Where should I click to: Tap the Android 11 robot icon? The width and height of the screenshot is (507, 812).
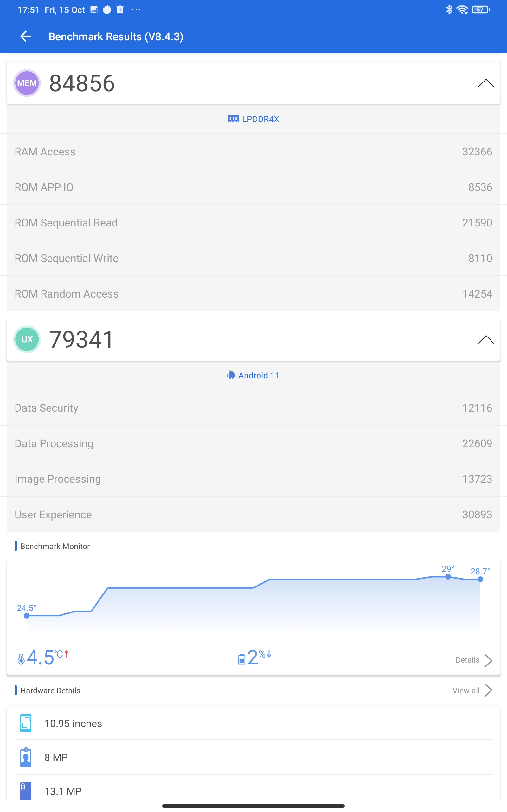tap(231, 375)
